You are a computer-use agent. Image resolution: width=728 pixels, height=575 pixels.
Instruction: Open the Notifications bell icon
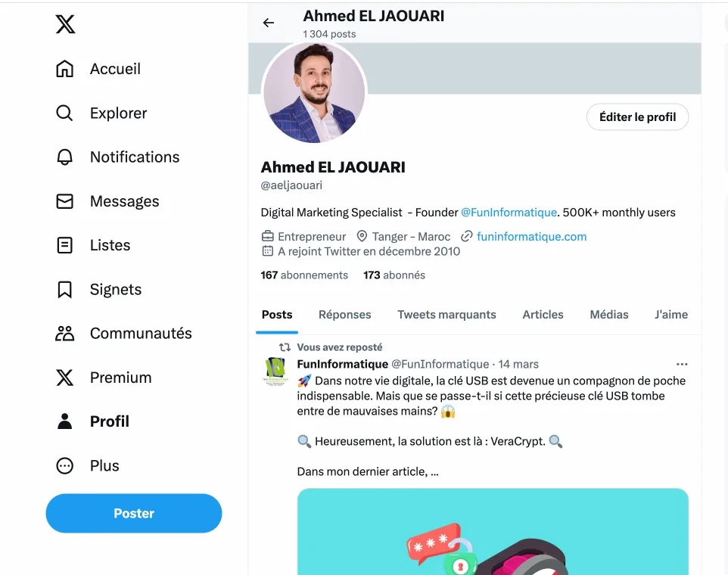(65, 157)
